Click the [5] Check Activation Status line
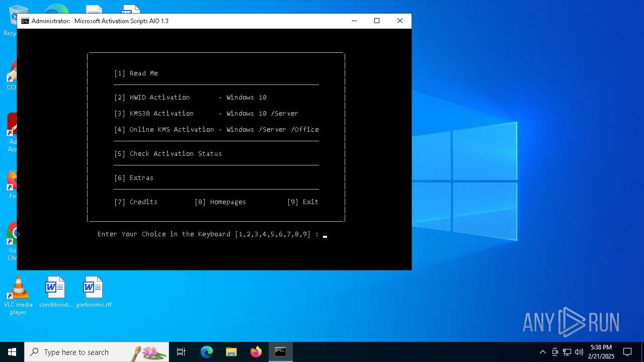Viewport: 644px width, 362px height. (x=168, y=154)
